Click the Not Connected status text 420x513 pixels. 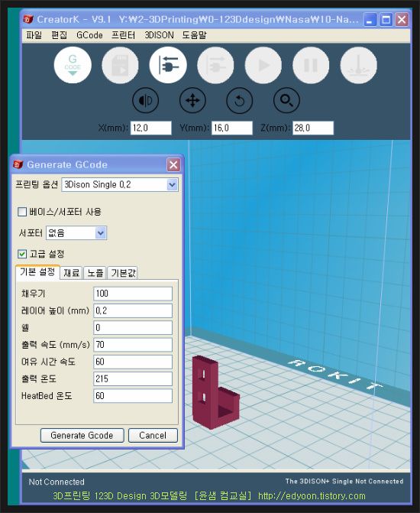point(57,482)
